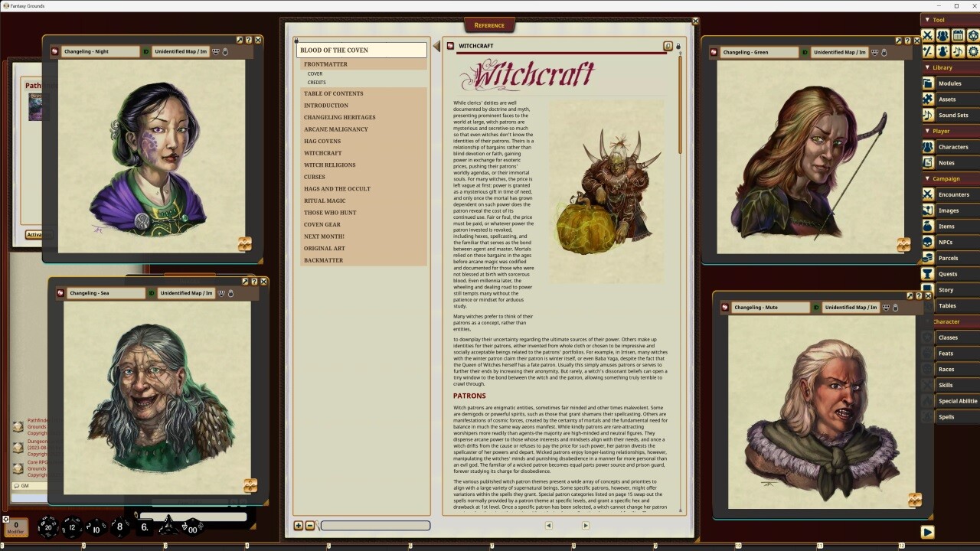Open the modifiers plus/minus tool icon
The image size is (980, 551).
(928, 51)
